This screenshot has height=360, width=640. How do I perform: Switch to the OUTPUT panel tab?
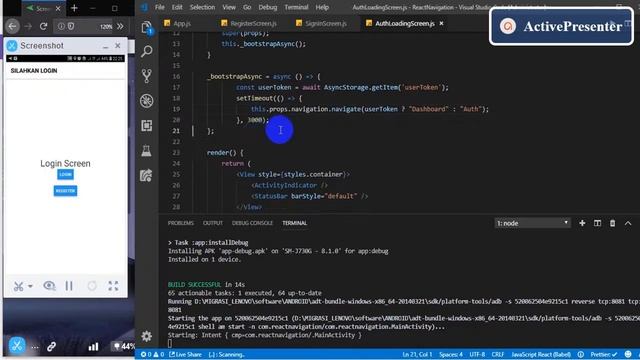click(213, 223)
